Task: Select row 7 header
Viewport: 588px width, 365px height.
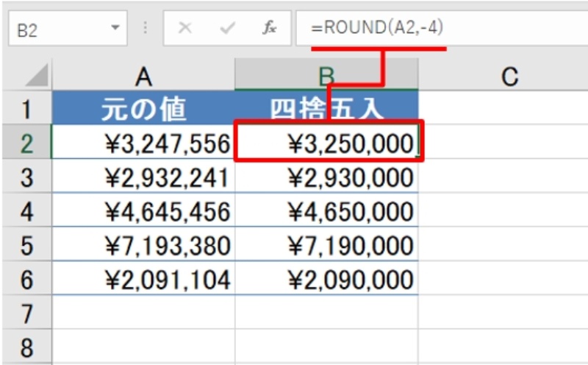Action: pos(26,313)
